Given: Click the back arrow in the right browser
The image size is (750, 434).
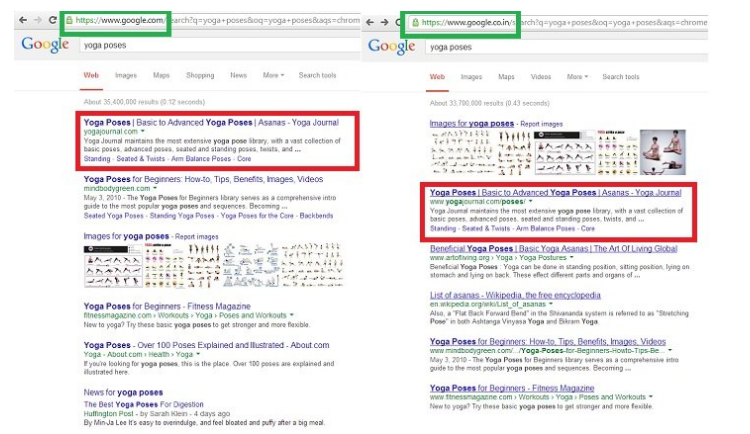Looking at the screenshot, I should click(x=371, y=21).
